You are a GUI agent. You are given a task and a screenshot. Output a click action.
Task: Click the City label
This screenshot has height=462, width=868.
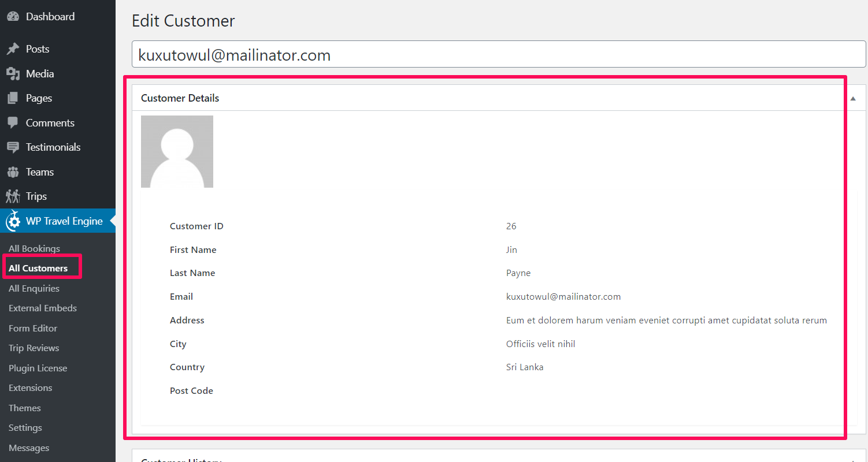[x=178, y=344]
